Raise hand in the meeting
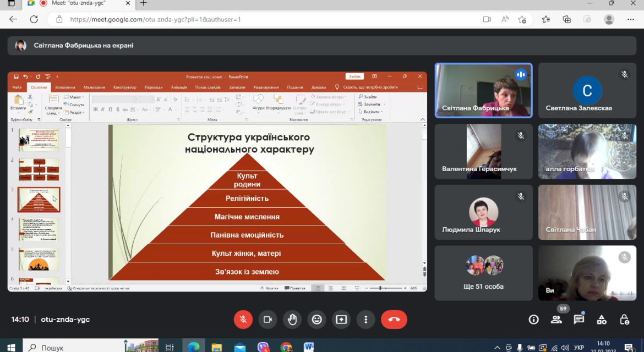Viewport: 644px width, 352px height. 292,319
